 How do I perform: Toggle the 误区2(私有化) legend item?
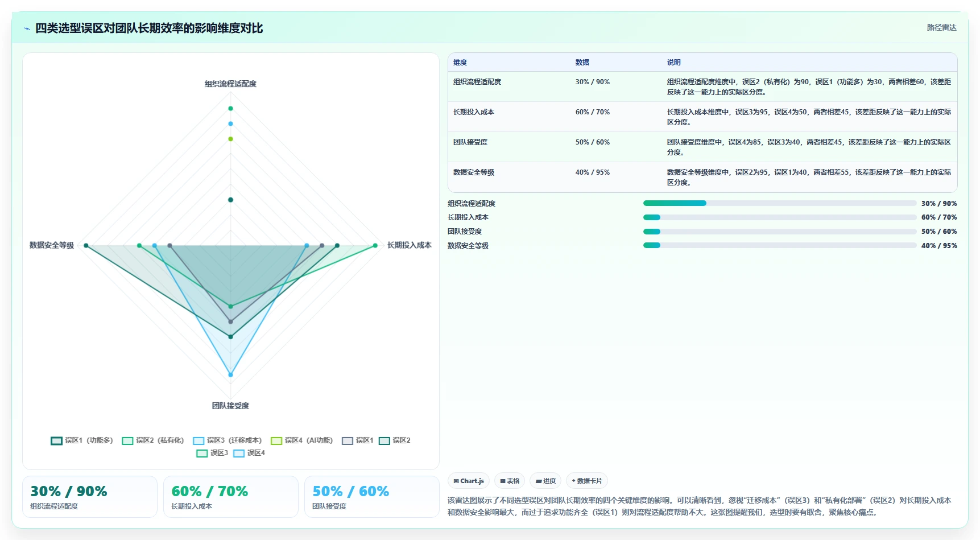[153, 440]
